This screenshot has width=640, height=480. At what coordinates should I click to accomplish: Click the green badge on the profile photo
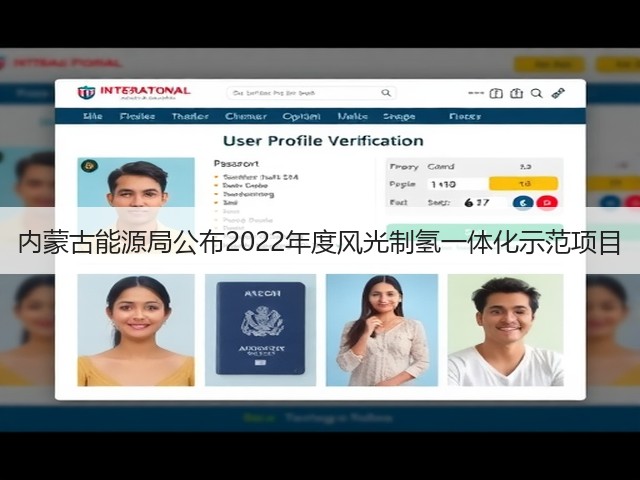pyautogui.click(x=89, y=166)
